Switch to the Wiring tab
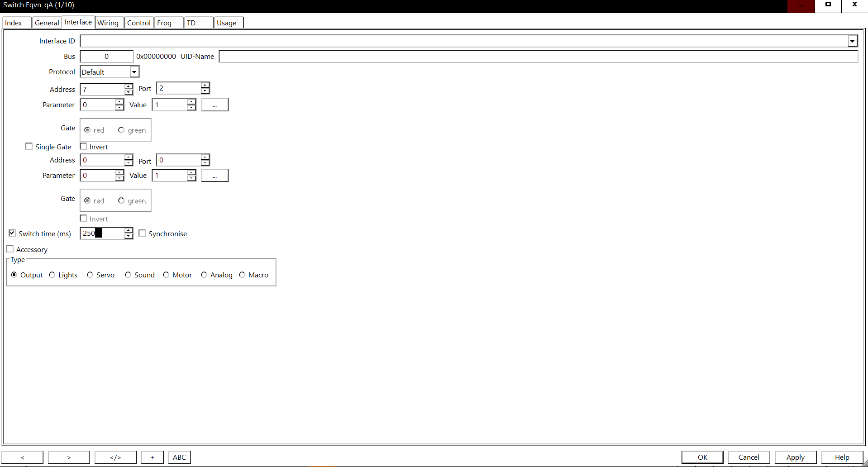 pos(108,23)
